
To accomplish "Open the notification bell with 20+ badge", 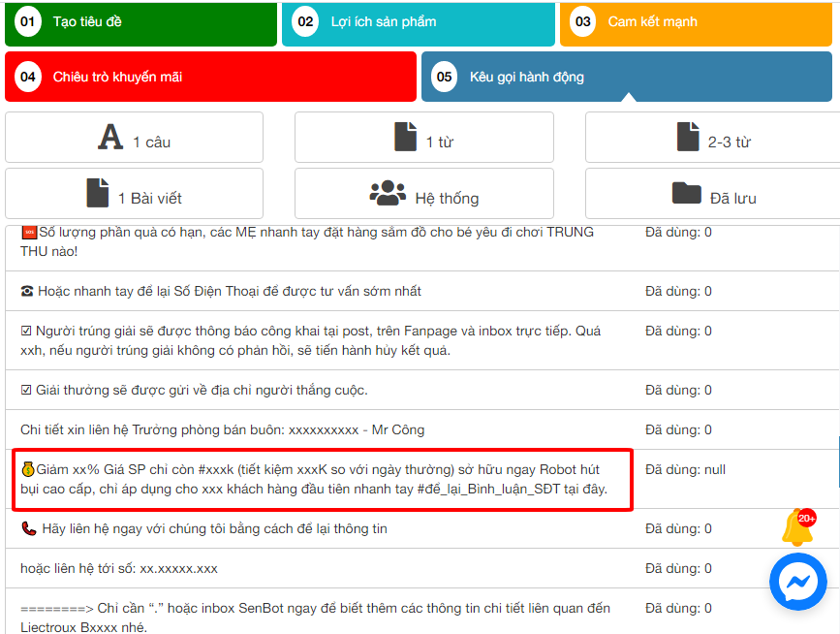I will point(797,528).
